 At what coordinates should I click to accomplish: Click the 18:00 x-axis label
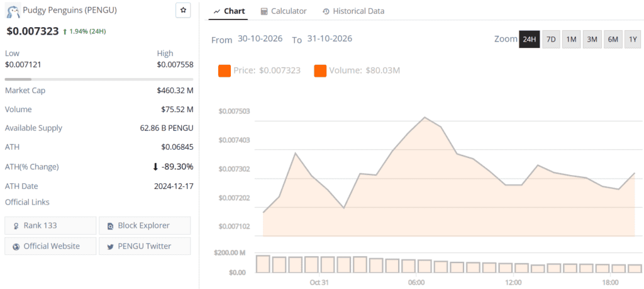click(x=610, y=283)
